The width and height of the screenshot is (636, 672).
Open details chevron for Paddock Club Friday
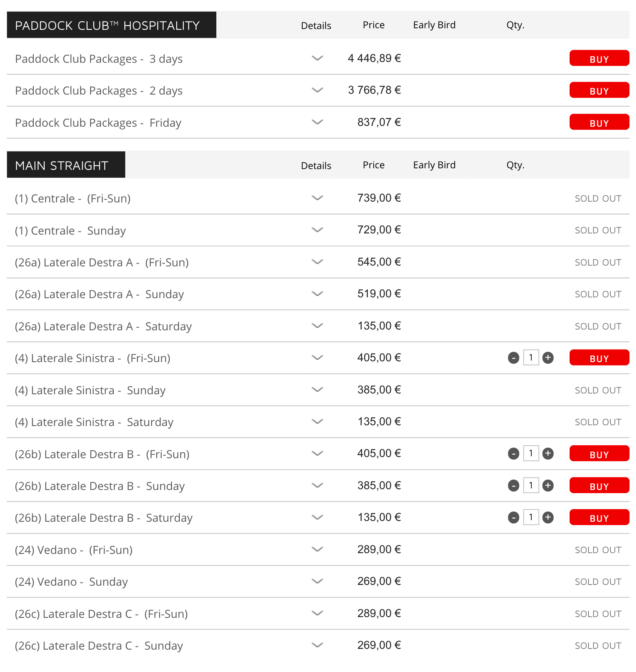(x=317, y=122)
